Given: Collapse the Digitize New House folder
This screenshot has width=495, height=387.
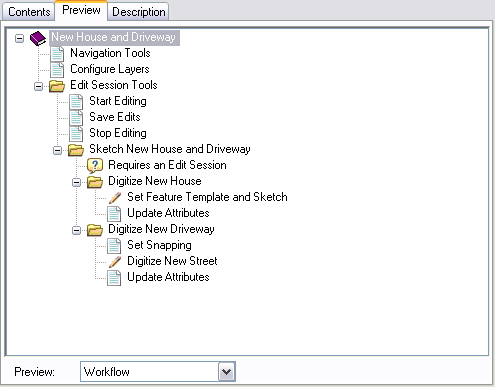Looking at the screenshot, I should coord(76,182).
